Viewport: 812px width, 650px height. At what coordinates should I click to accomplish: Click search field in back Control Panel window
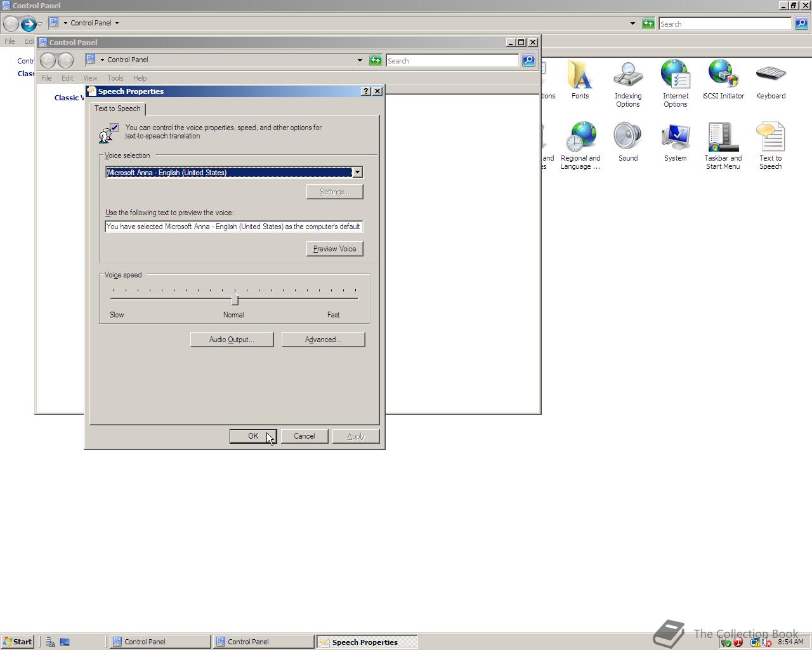725,24
